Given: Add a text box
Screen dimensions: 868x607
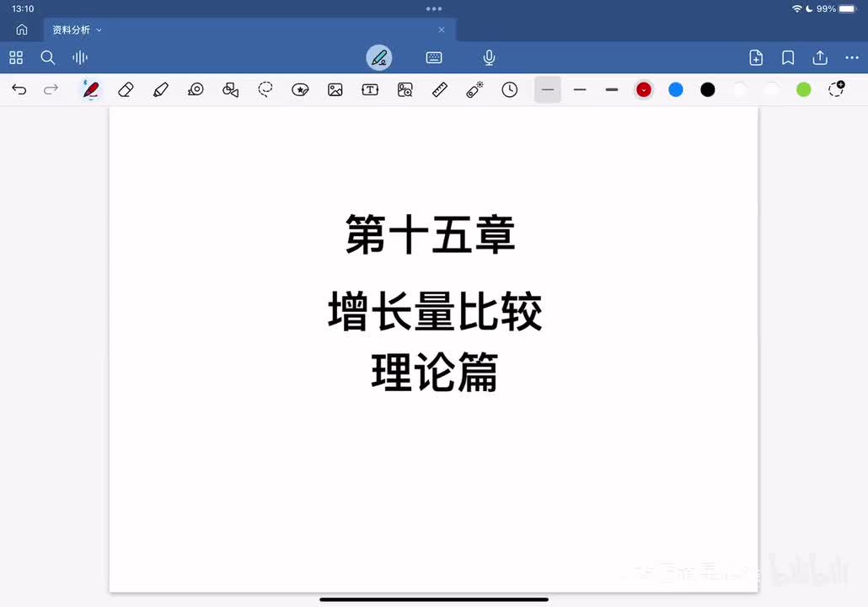Looking at the screenshot, I should click(370, 89).
